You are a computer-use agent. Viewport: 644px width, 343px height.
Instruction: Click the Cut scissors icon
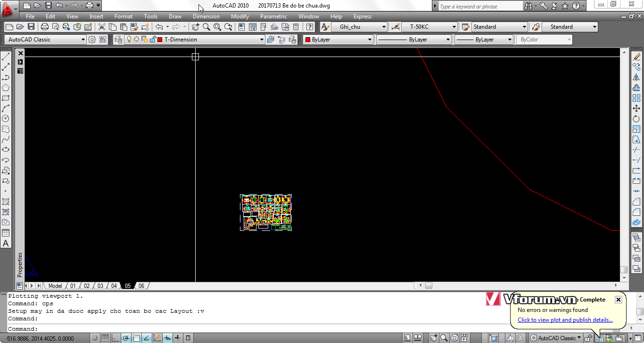101,27
